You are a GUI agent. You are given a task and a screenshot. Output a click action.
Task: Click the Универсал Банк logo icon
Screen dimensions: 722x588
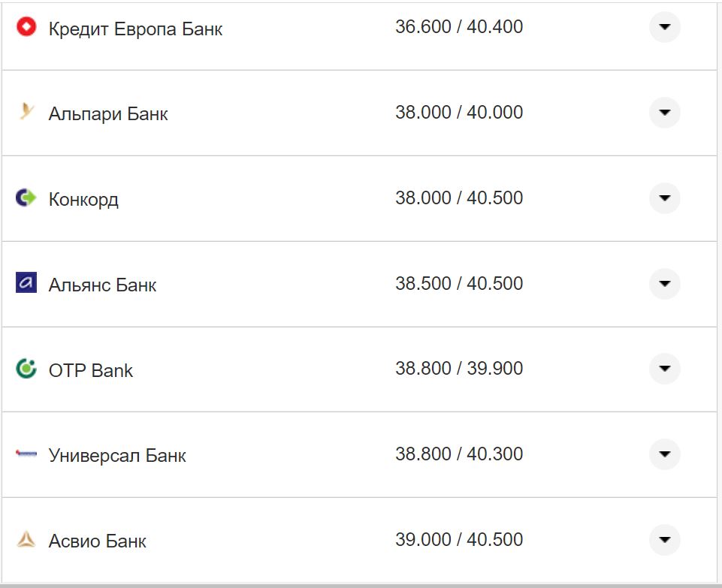coord(26,454)
